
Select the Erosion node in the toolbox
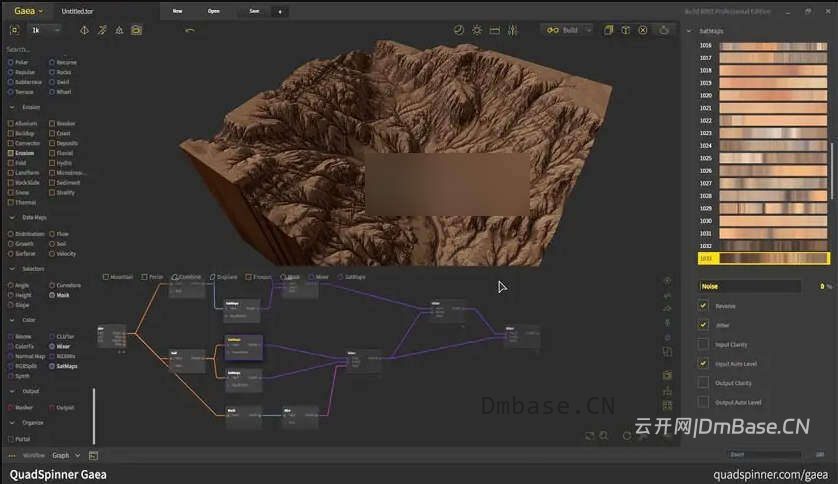[x=21, y=153]
